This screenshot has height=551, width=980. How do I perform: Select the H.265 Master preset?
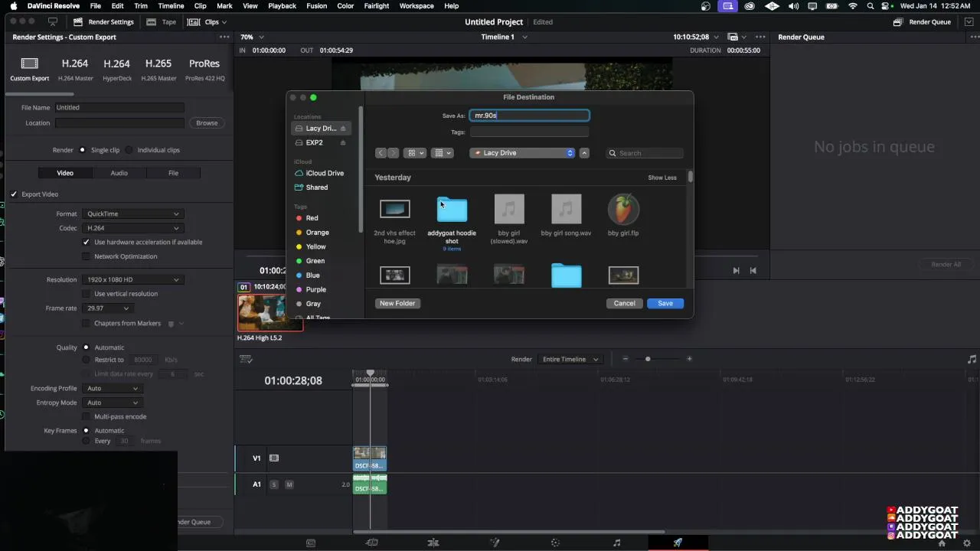coord(158,68)
